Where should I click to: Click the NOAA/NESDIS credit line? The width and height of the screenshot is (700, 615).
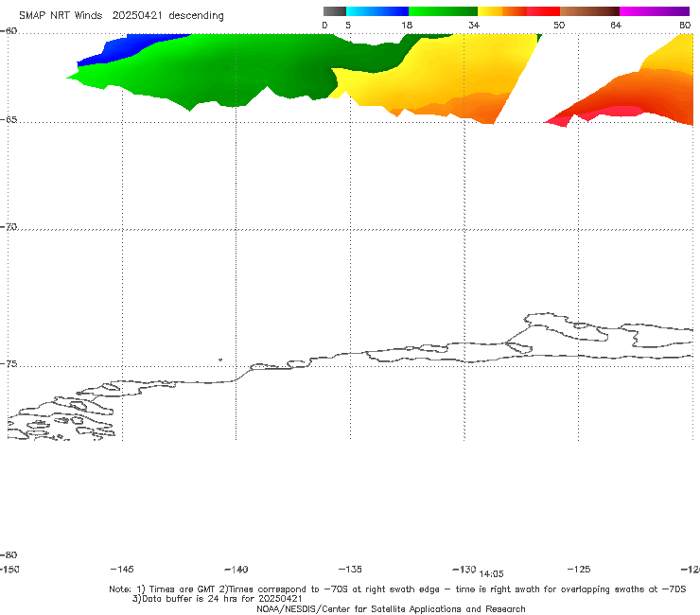click(x=391, y=608)
